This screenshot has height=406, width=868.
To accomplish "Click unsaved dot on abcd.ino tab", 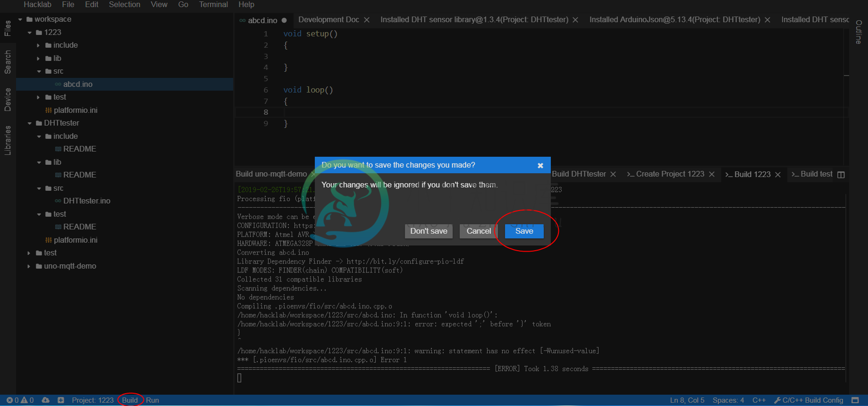I will (x=284, y=20).
